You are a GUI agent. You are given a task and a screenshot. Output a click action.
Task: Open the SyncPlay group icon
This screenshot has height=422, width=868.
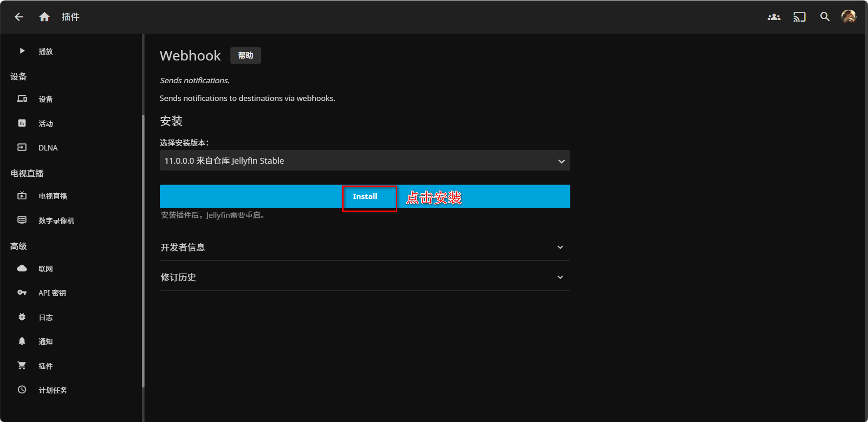773,17
